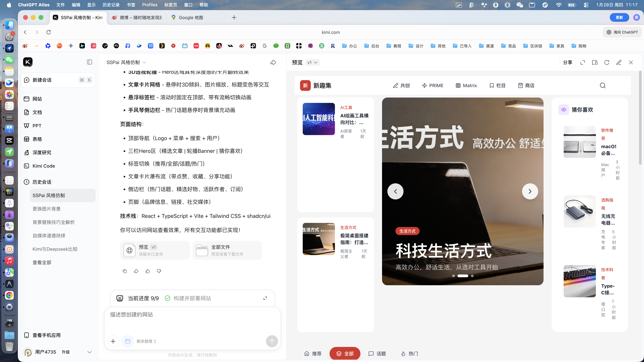Expand the 用户4735 account menu chevron
644x362 pixels.
89,352
